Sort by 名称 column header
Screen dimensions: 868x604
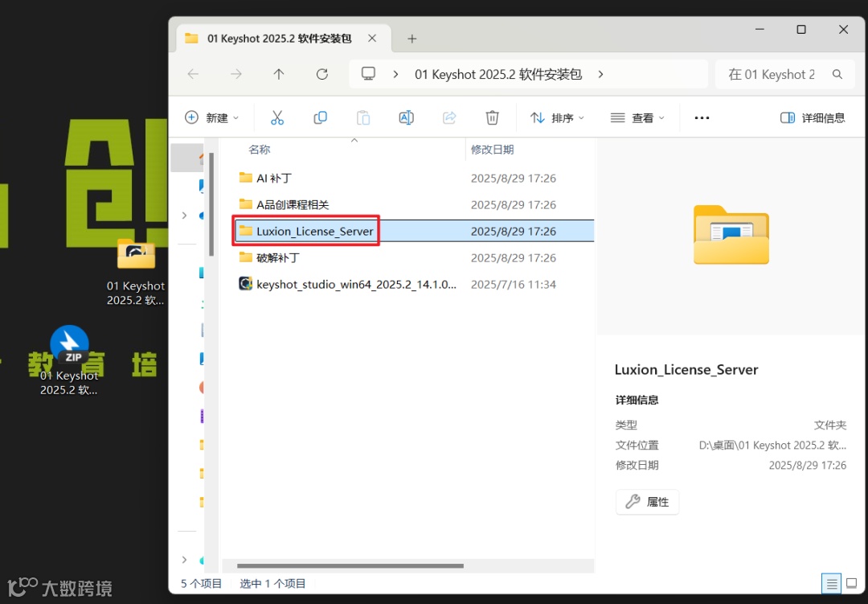point(259,150)
